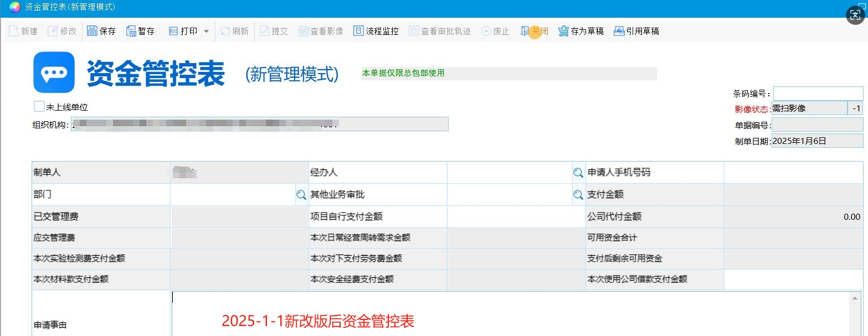Click the 申请人手机号码 input field
This screenshot has width=868, height=336.
[793, 173]
